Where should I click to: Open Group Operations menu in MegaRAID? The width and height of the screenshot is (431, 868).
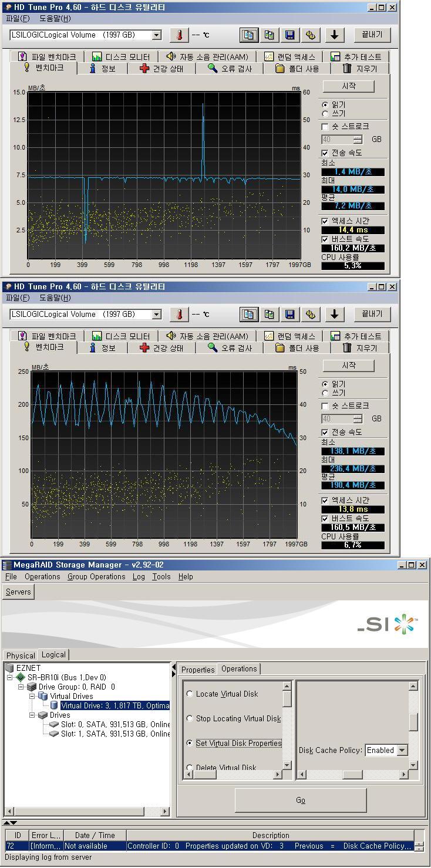click(x=96, y=577)
